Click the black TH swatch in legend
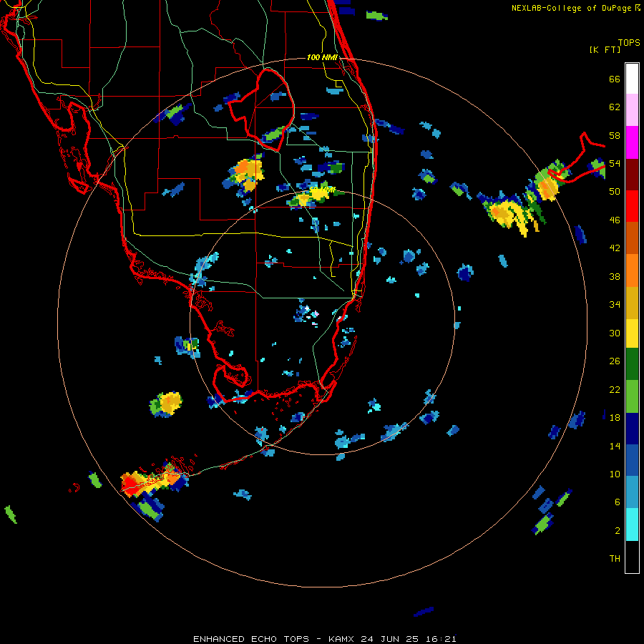 click(632, 557)
